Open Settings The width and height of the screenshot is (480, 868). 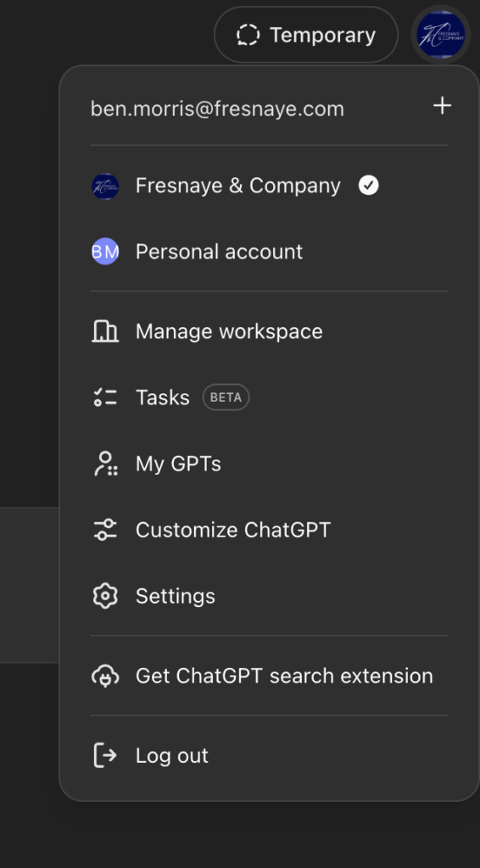coord(269,596)
